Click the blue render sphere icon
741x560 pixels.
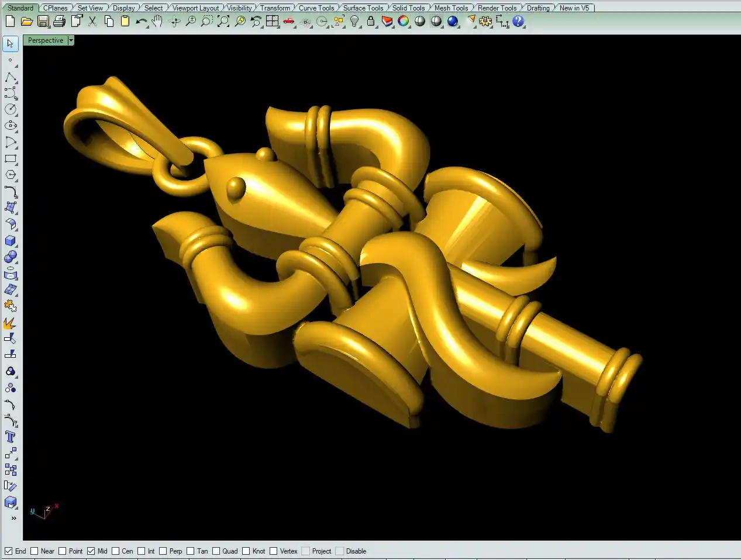(453, 22)
